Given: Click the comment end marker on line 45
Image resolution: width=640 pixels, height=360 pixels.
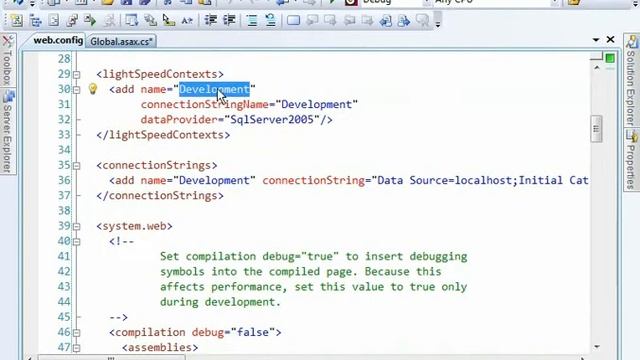Looking at the screenshot, I should 119,317.
